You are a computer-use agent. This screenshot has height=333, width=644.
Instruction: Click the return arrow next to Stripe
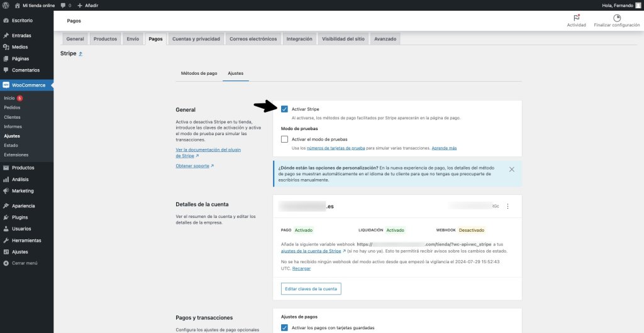point(80,54)
